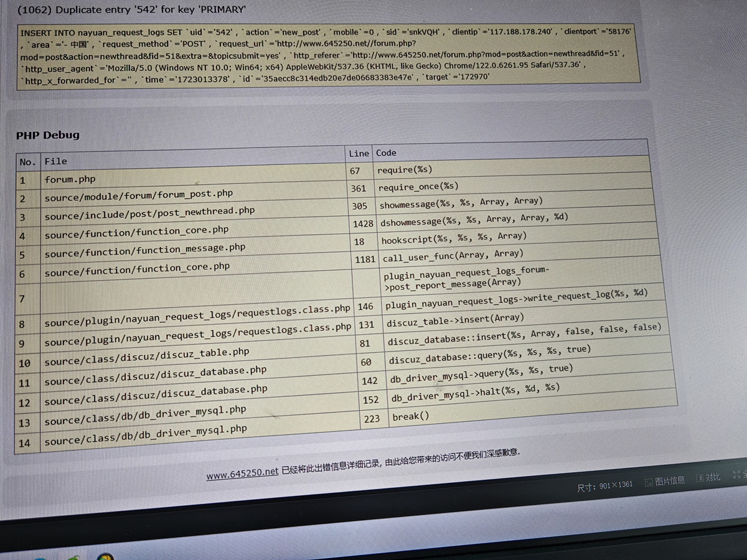Viewport: 747px width, 560px height.
Task: Click the 图片信息 button in the viewer bar
Action: pyautogui.click(x=665, y=481)
